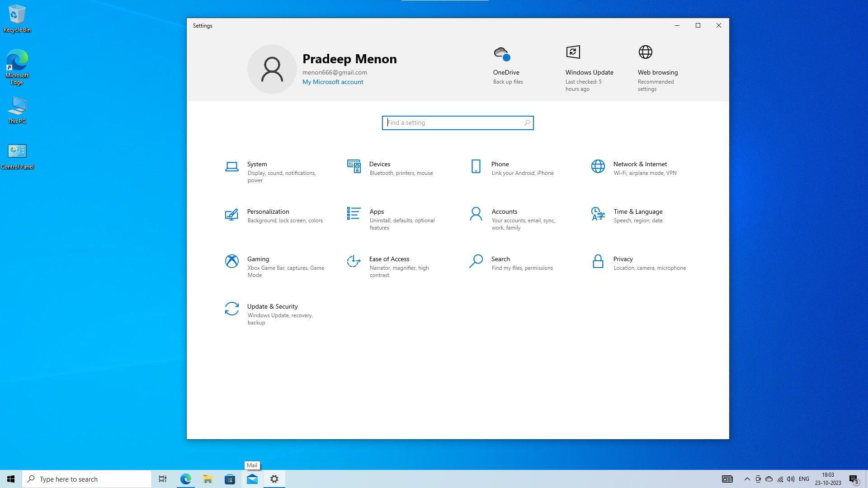This screenshot has width=868, height=488.
Task: Select the Find a setting search field
Action: pyautogui.click(x=457, y=123)
